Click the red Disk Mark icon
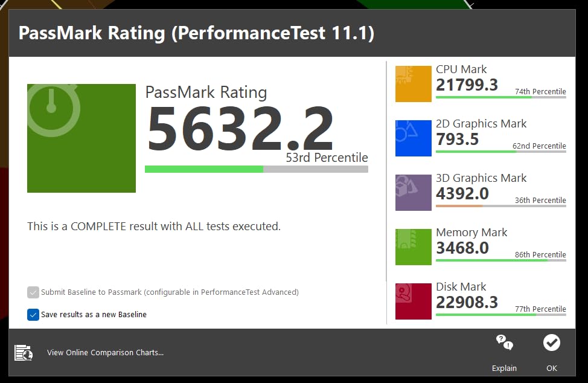Viewport: 588px width, 383px height. [x=414, y=301]
